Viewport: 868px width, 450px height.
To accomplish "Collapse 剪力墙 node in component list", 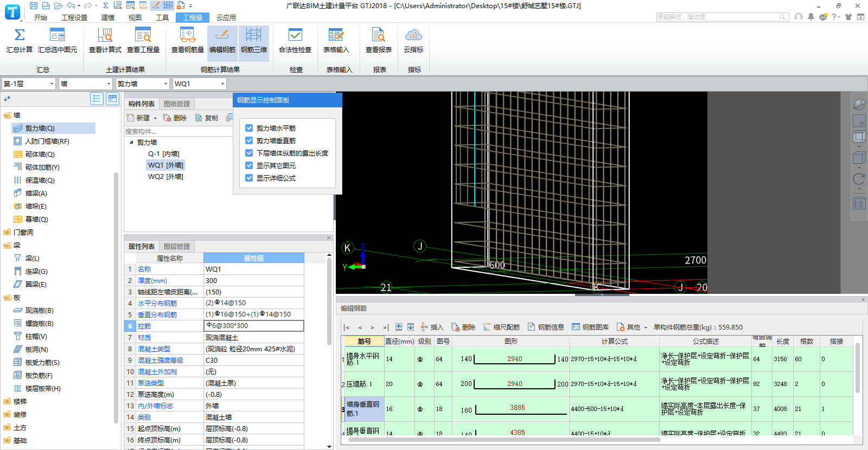I will pos(131,142).
